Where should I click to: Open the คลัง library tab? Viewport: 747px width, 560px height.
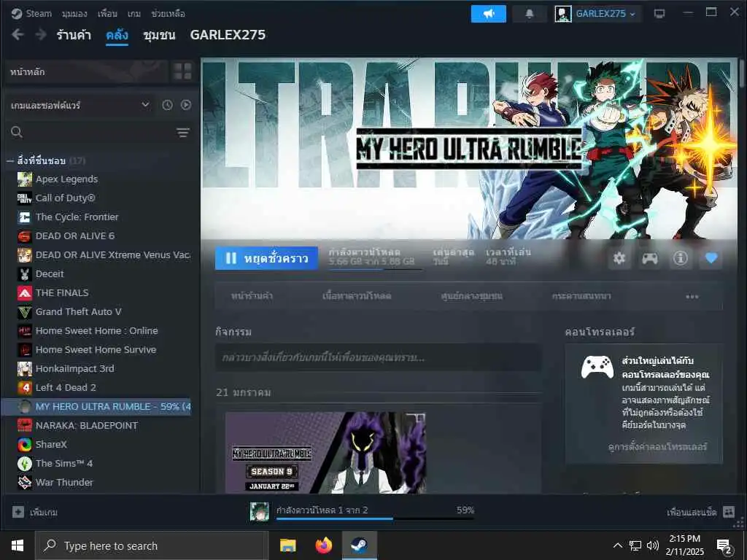(117, 35)
